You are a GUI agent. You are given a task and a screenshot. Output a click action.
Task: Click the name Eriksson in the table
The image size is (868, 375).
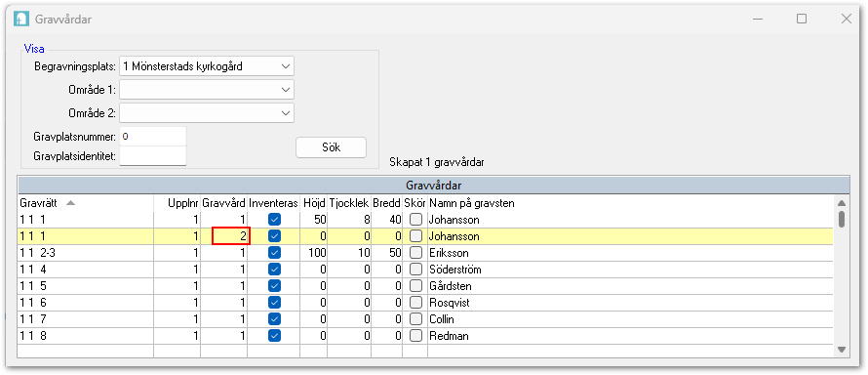449,253
